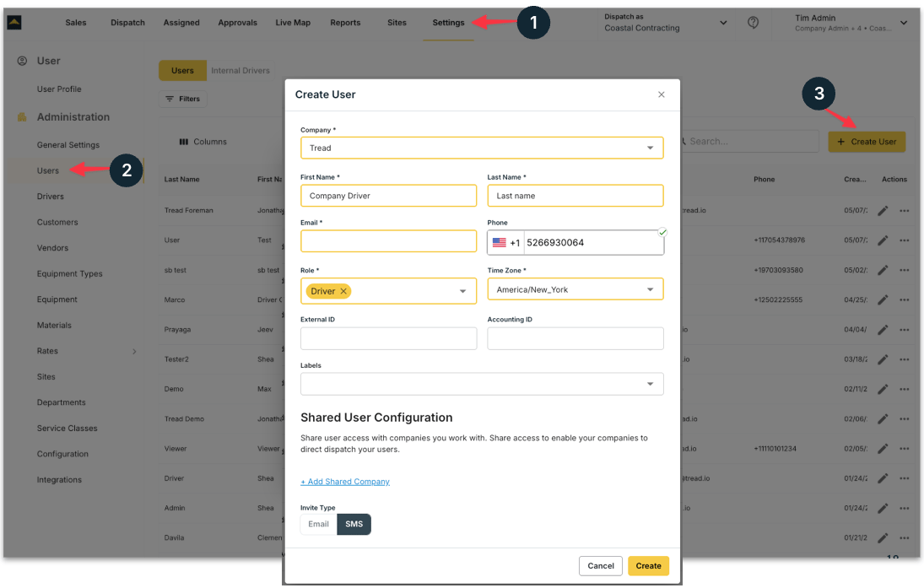Expand the Rates submenu chevron
Screen dimensions: 924x588
[x=134, y=352]
